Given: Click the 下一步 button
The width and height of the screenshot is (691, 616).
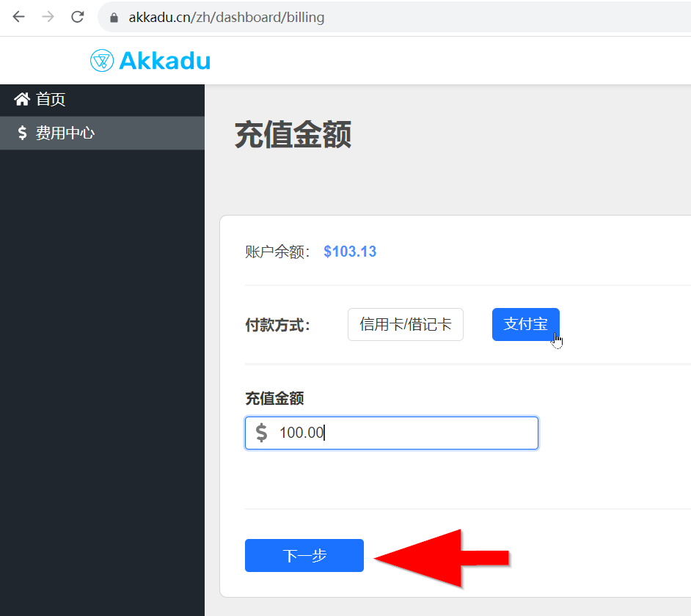Looking at the screenshot, I should pyautogui.click(x=304, y=555).
